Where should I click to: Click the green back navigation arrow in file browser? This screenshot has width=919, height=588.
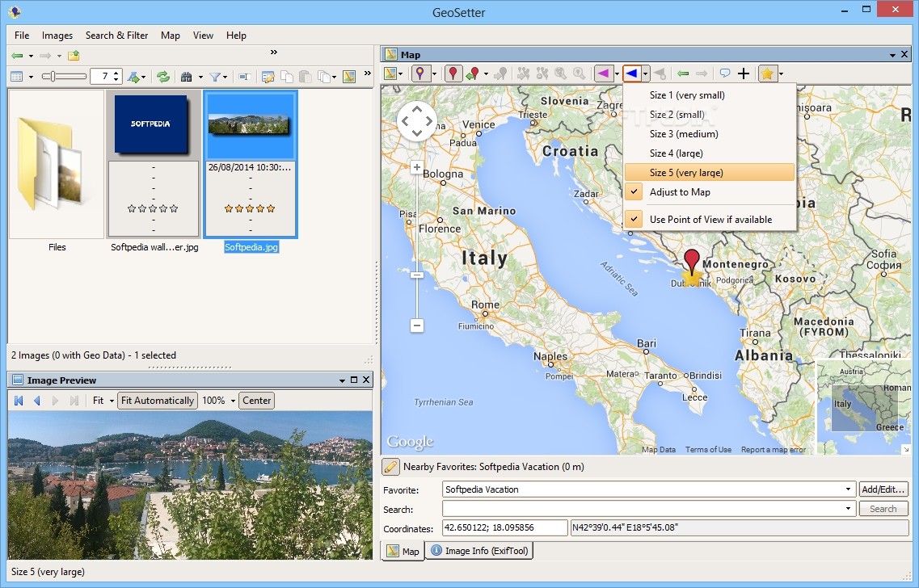tap(17, 56)
